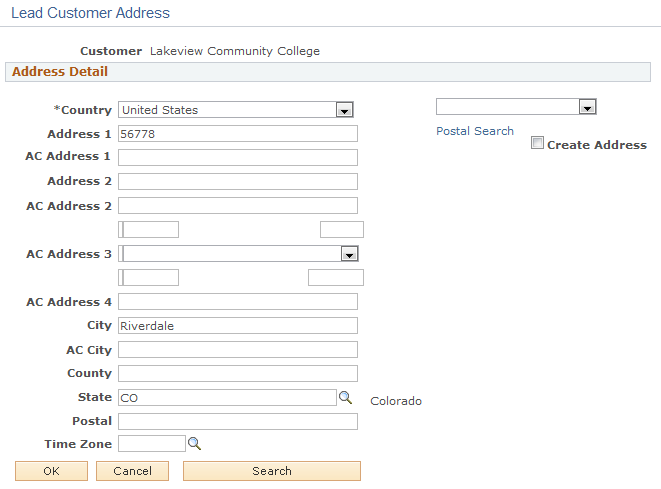
Task: Click the County input field
Action: tap(237, 374)
